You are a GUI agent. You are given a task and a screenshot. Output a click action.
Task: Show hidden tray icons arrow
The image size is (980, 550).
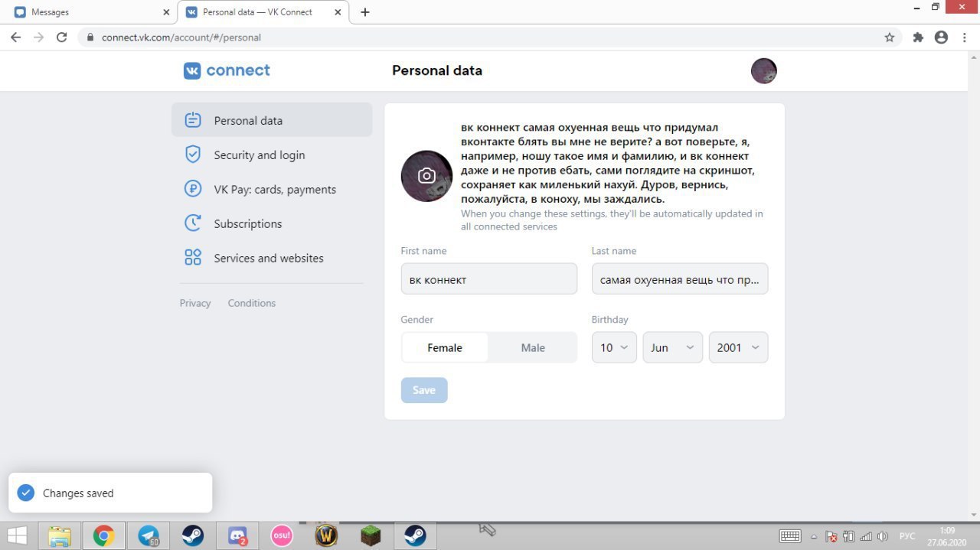814,536
